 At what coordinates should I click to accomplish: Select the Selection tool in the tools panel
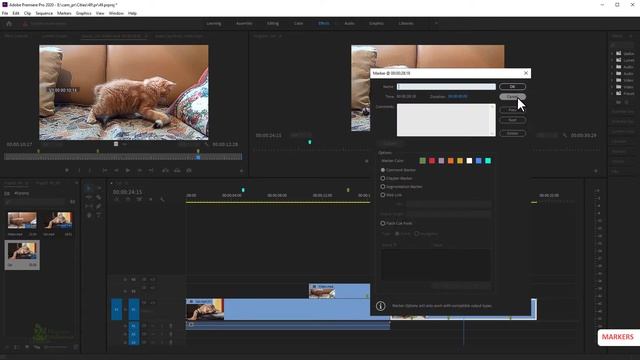coord(89,188)
